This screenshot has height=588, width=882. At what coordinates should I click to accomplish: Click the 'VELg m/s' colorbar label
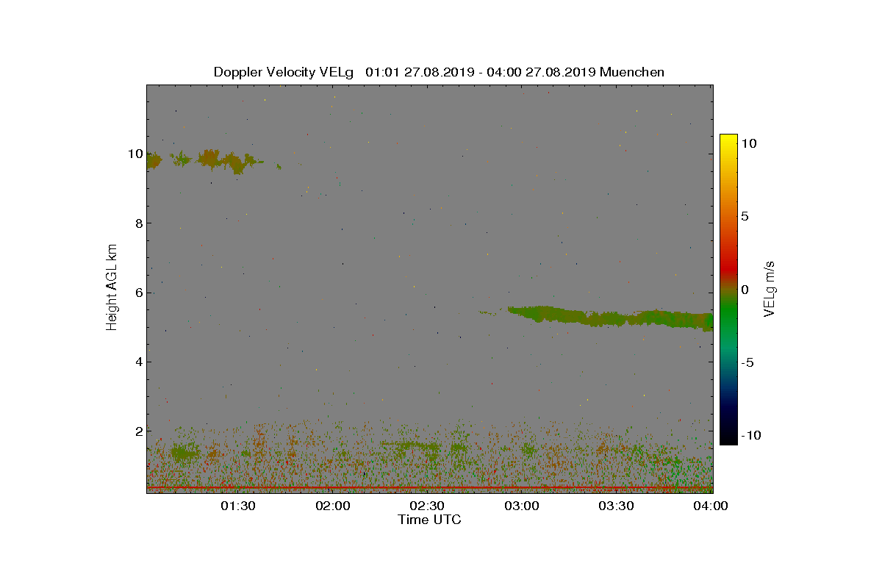pyautogui.click(x=770, y=288)
